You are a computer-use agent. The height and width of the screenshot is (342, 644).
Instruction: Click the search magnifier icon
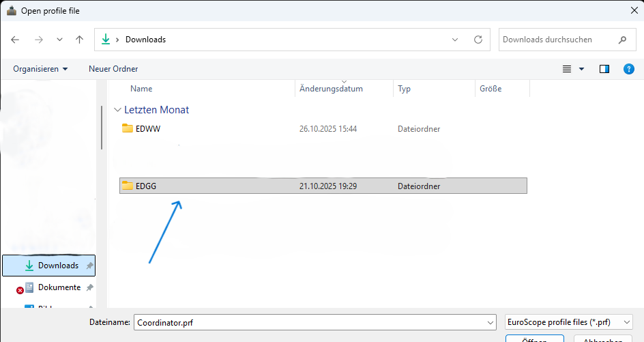(x=622, y=40)
